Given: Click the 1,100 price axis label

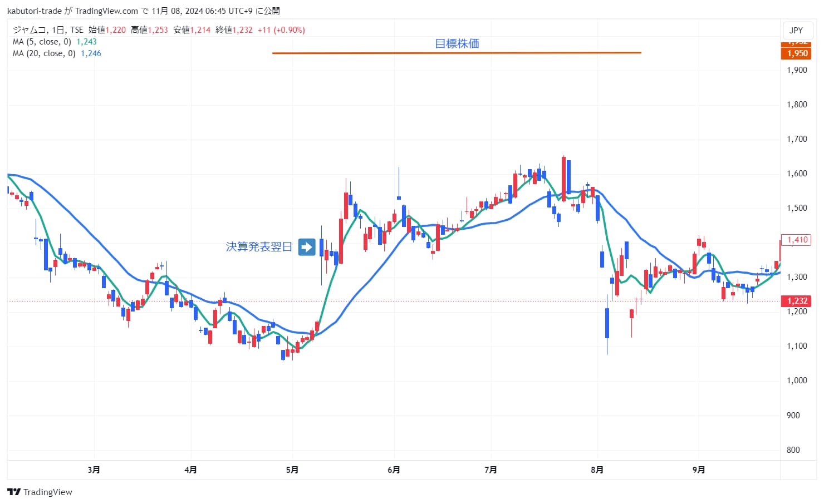Looking at the screenshot, I should pos(797,346).
